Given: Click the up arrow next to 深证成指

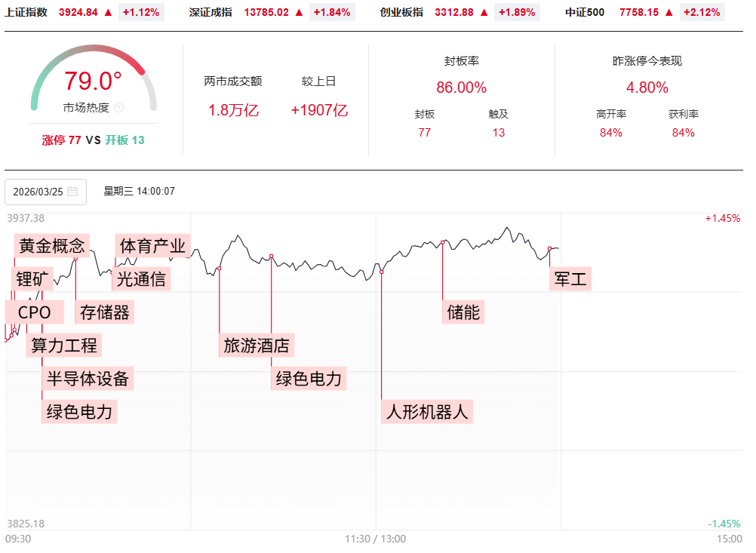Looking at the screenshot, I should (x=299, y=12).
